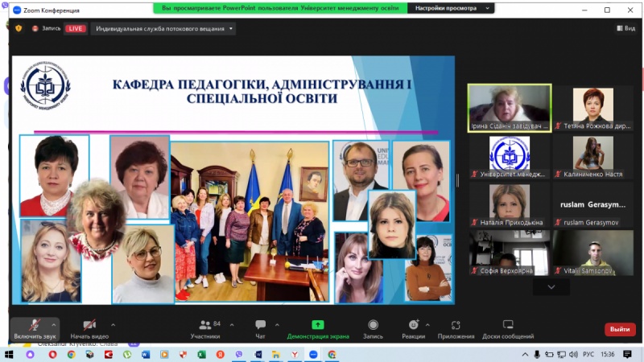The height and width of the screenshot is (362, 644).
Task: Open Excel from taskbar
Action: pyautogui.click(x=202, y=354)
